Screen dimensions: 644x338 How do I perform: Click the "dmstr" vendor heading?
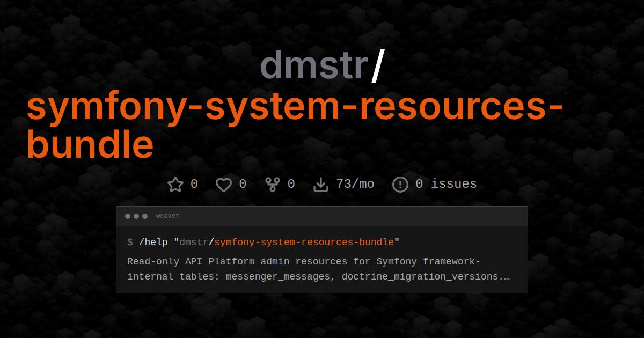[x=314, y=66]
